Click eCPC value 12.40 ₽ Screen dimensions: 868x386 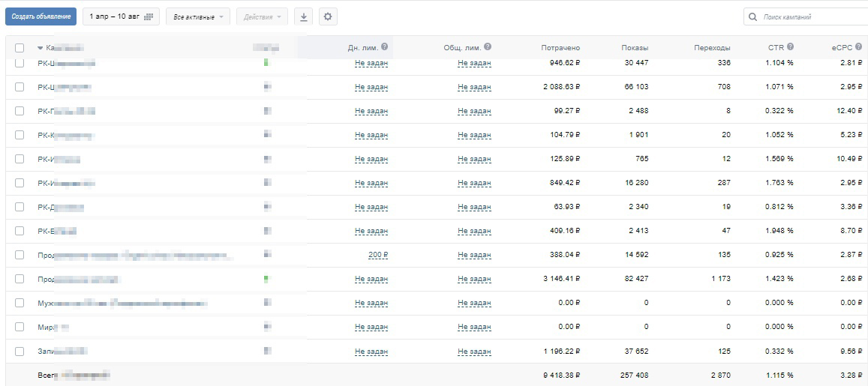click(849, 111)
